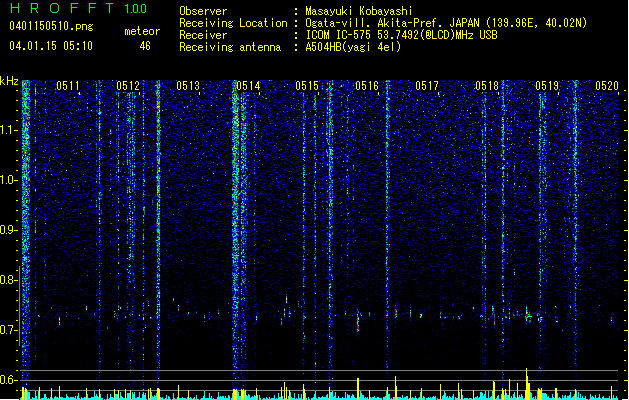
Task: Click the ICOM IC-575 receiver value
Action: (401, 35)
